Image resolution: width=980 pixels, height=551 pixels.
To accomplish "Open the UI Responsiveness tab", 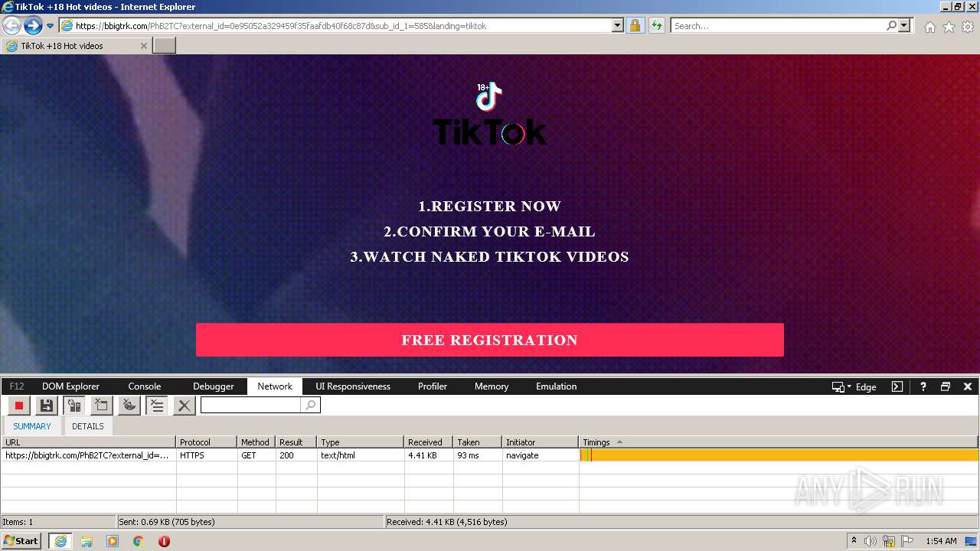I will click(x=353, y=386).
